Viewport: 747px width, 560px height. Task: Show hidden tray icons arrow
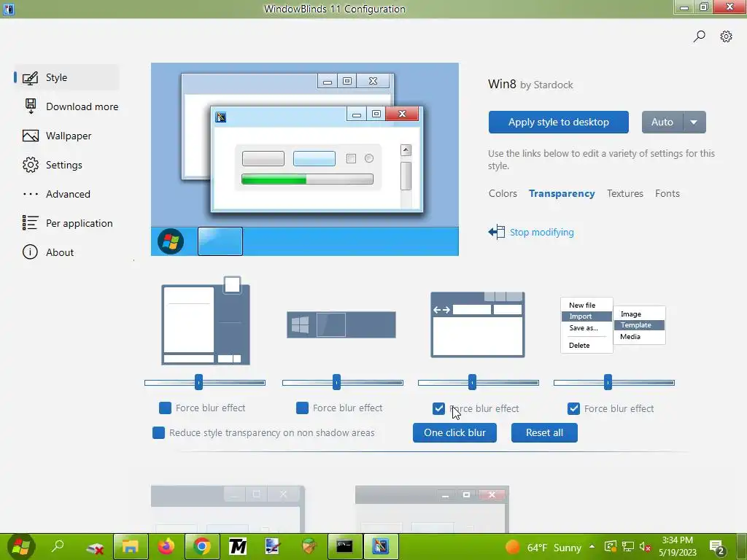tap(592, 547)
